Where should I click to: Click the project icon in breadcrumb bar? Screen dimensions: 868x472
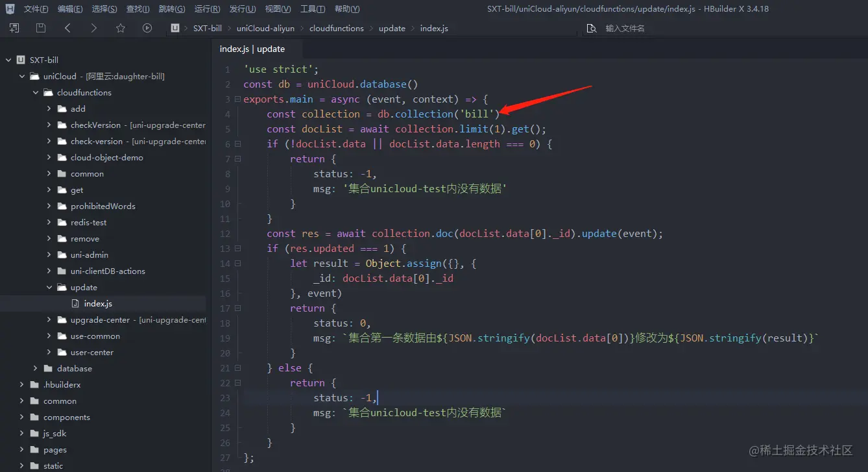coord(175,28)
